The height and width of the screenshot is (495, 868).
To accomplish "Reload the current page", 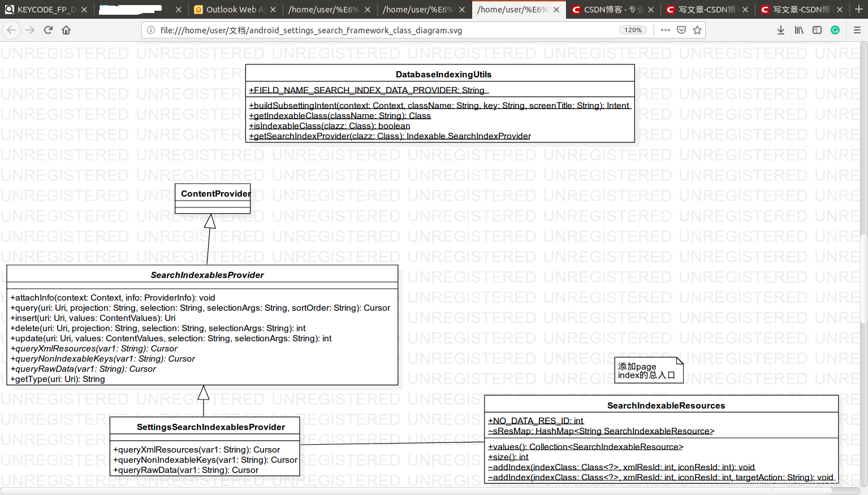I will click(x=48, y=30).
